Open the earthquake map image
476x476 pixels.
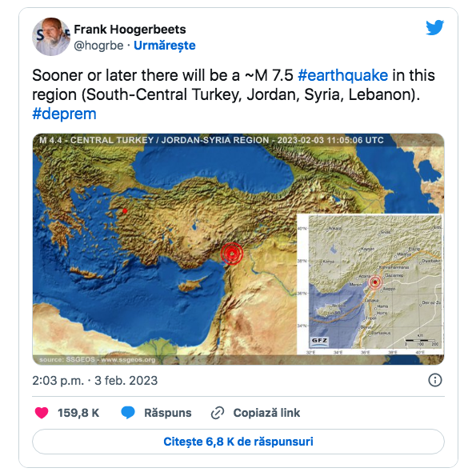click(x=238, y=249)
